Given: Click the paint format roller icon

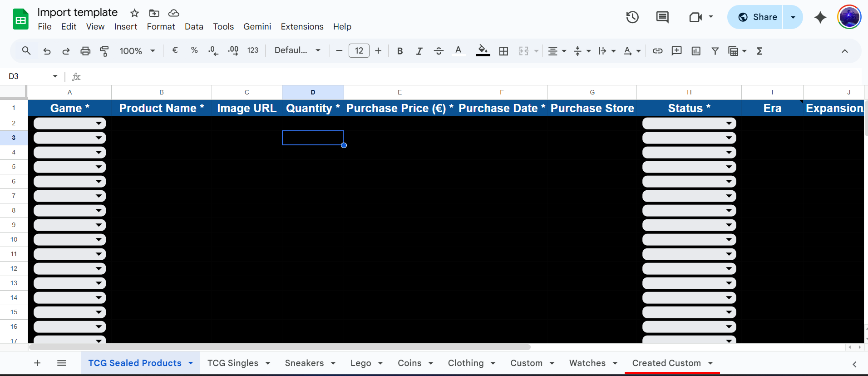Looking at the screenshot, I should coord(104,51).
